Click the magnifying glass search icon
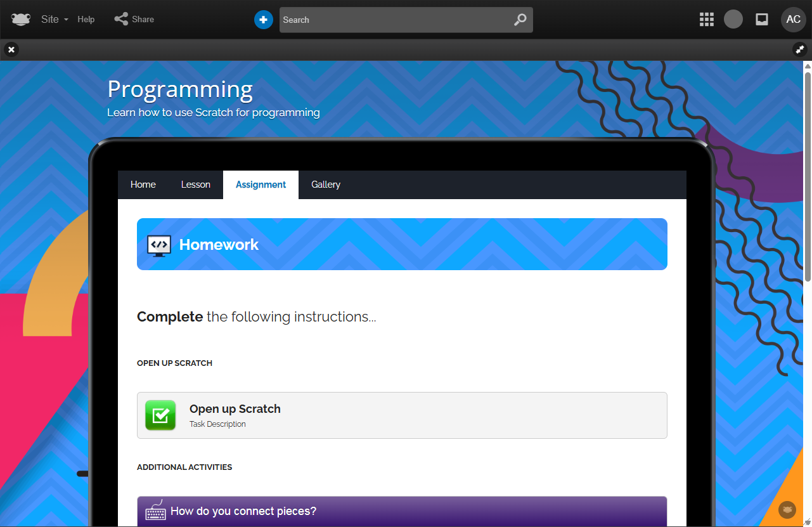Image resolution: width=812 pixels, height=527 pixels. [x=520, y=20]
